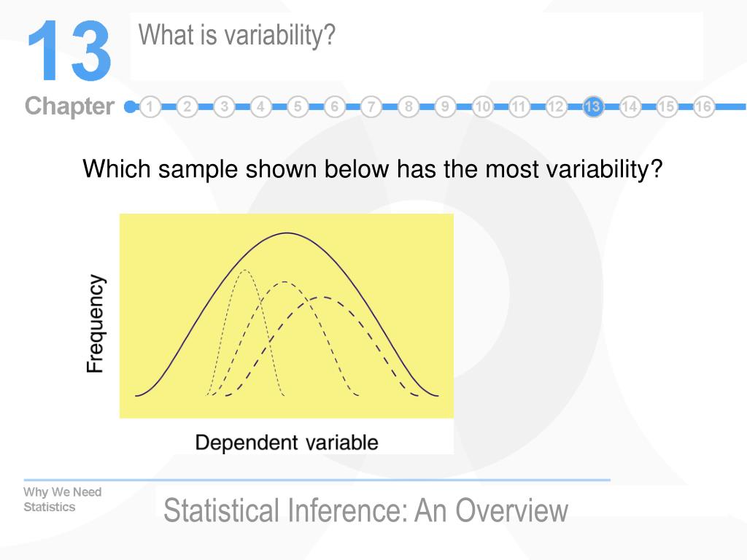Click the 'Why We Need Statistics' footer label
The image size is (747, 560).
[63, 499]
